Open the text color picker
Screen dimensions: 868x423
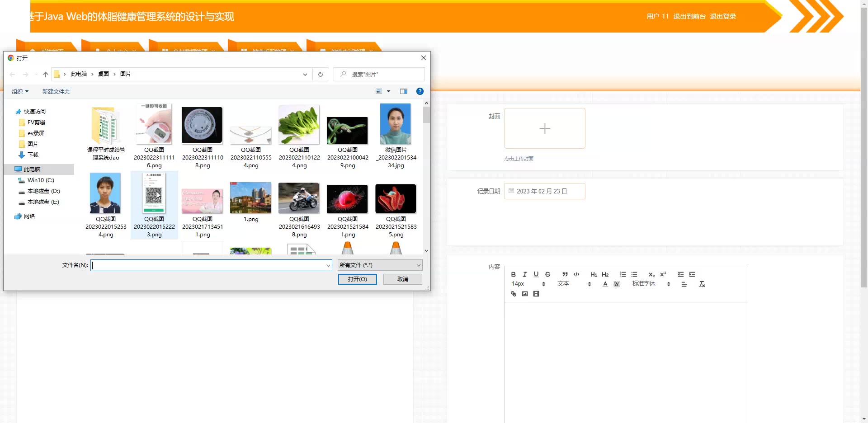point(605,284)
